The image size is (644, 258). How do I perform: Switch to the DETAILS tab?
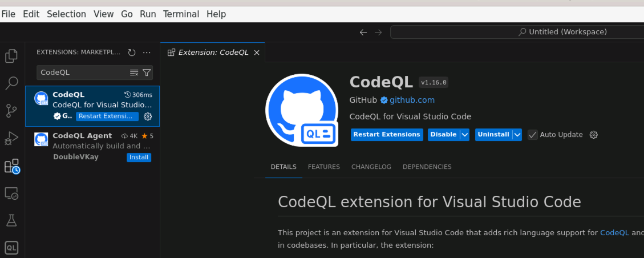(x=283, y=167)
